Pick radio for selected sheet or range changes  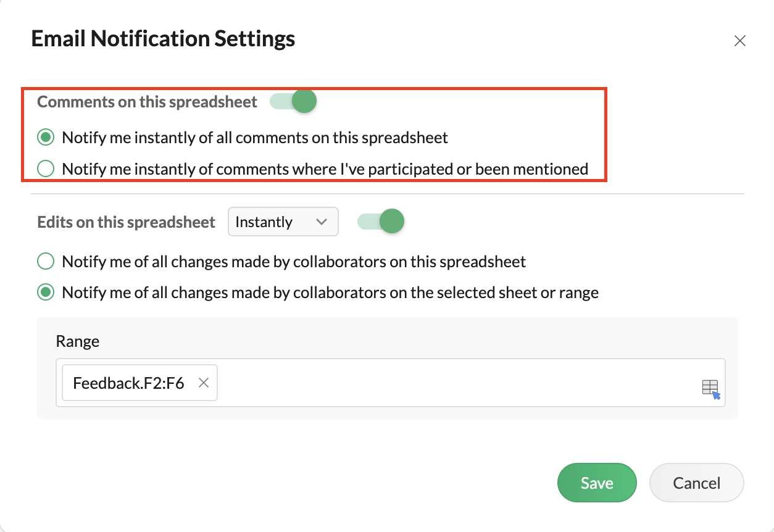[x=46, y=293]
